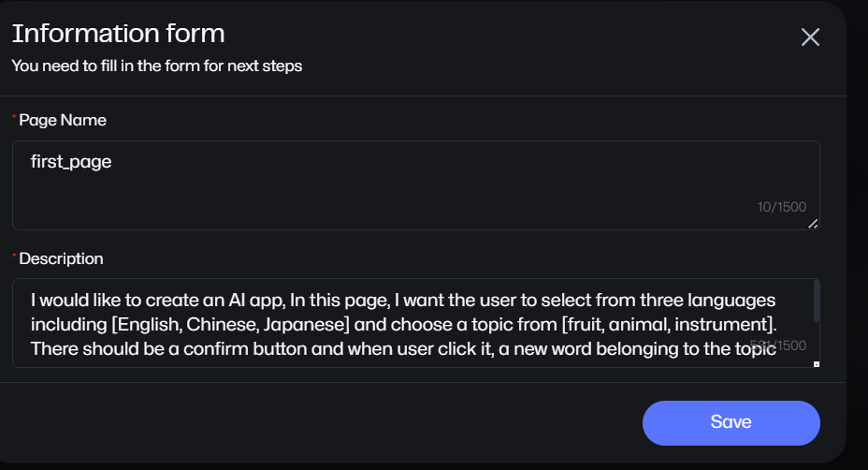Click the Description character counter

(777, 345)
